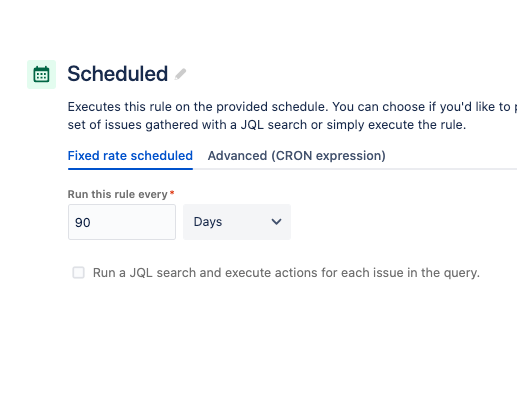Click the 'Run this rule every' field label

(117, 194)
